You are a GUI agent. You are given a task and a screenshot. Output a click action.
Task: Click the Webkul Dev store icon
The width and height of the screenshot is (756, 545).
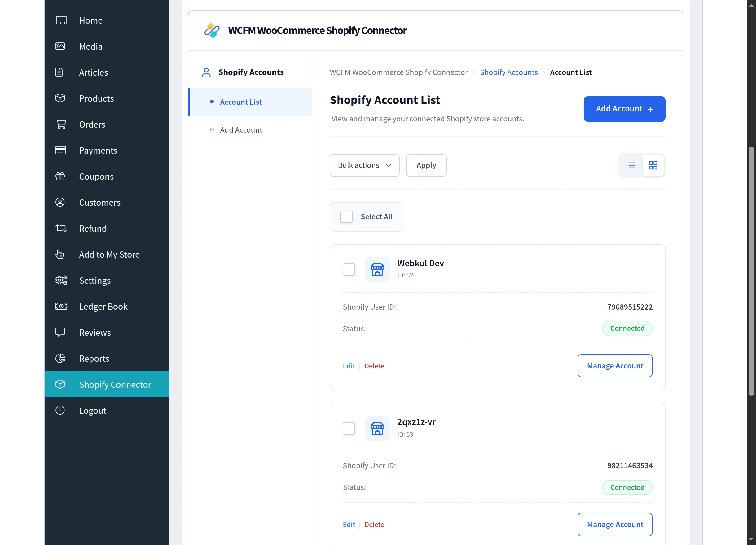(x=377, y=269)
